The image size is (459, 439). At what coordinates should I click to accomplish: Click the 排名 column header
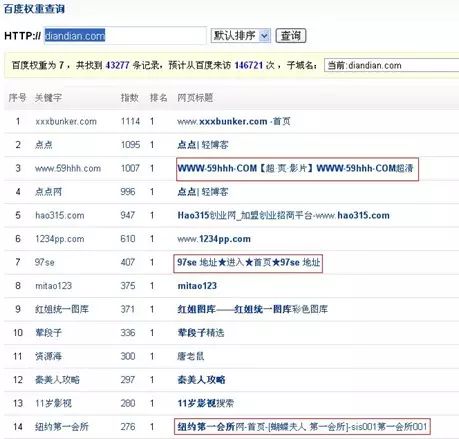tap(159, 98)
